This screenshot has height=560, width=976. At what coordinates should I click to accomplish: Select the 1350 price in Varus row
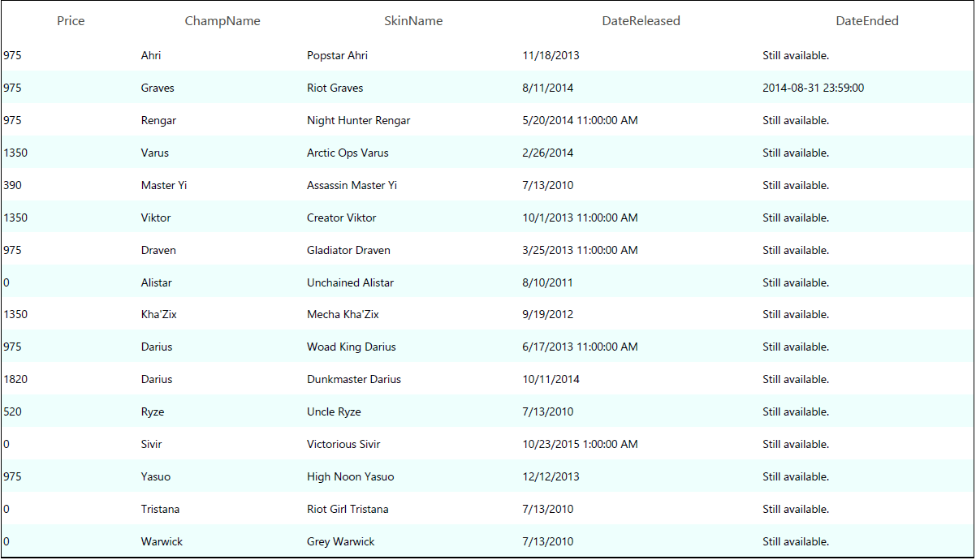coord(16,153)
